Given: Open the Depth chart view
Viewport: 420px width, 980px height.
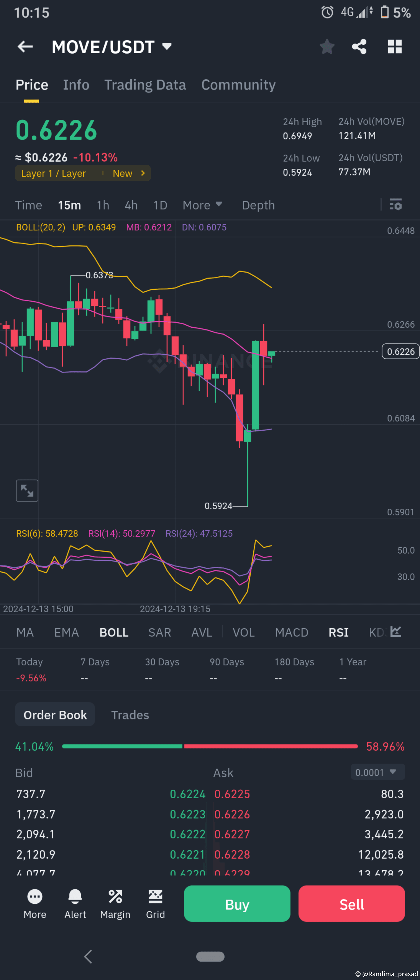Looking at the screenshot, I should tap(258, 205).
